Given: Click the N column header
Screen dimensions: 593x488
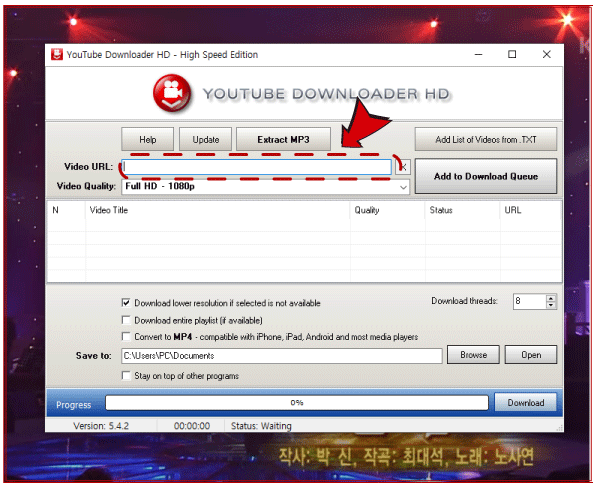Looking at the screenshot, I should (67, 210).
